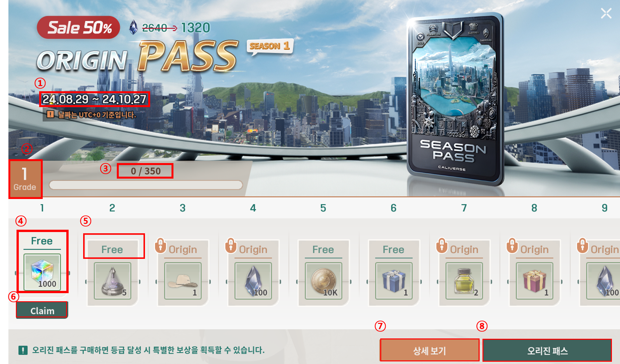The width and height of the screenshot is (620, 364).
Task: Click the rainbow cube reward icon
Action: tap(42, 272)
